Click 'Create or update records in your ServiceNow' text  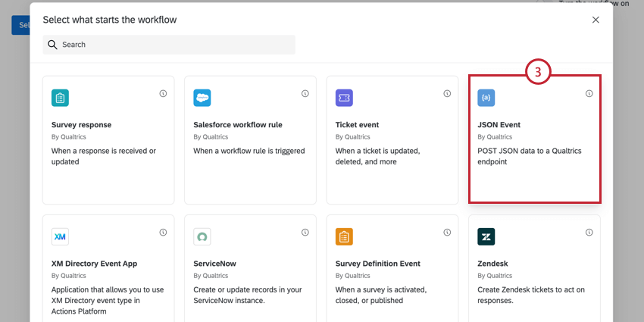[249, 295]
